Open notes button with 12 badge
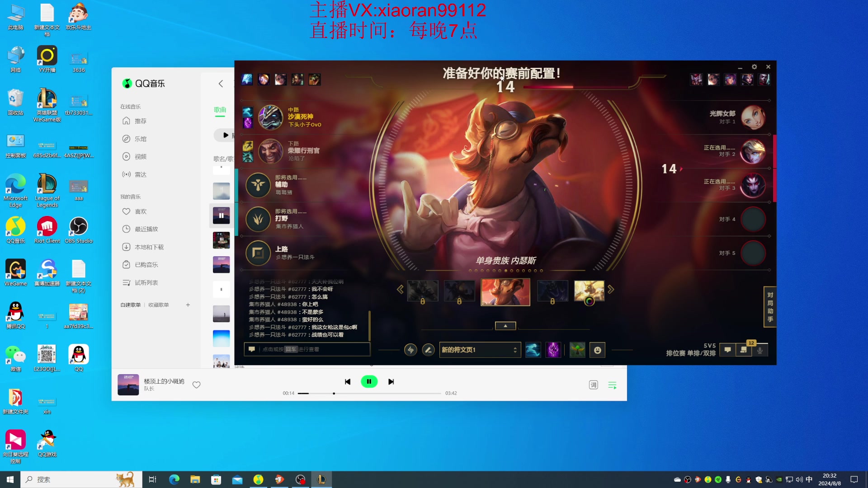The height and width of the screenshot is (488, 868). coord(744,350)
